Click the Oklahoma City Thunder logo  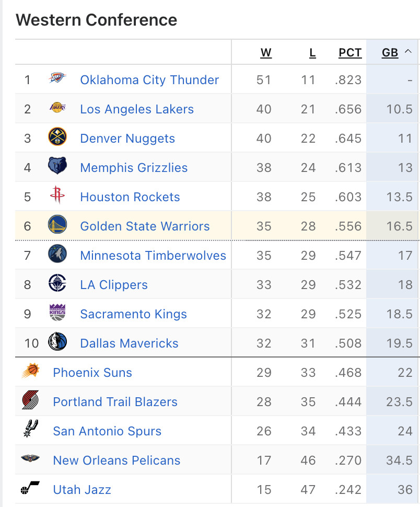coord(57,78)
